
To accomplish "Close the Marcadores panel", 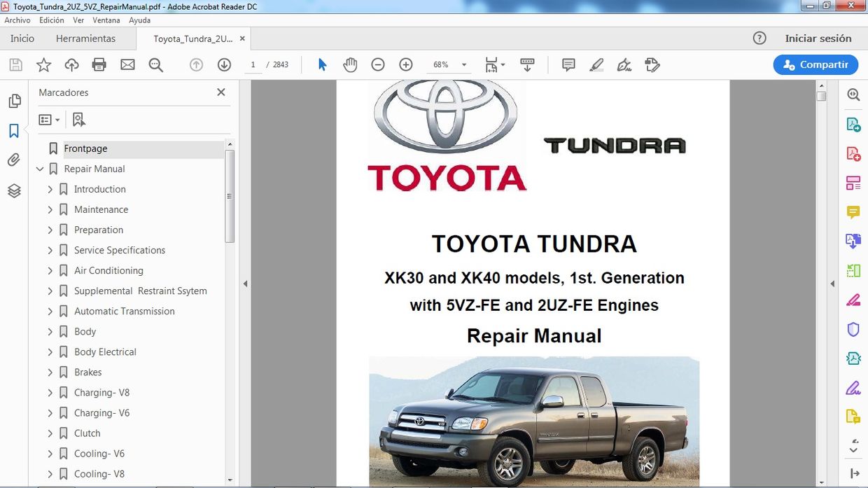I will pyautogui.click(x=221, y=92).
